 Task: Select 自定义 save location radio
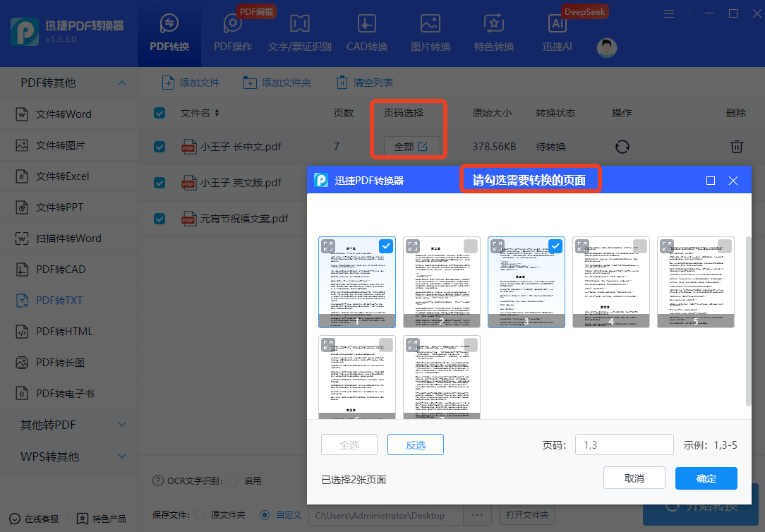[265, 515]
